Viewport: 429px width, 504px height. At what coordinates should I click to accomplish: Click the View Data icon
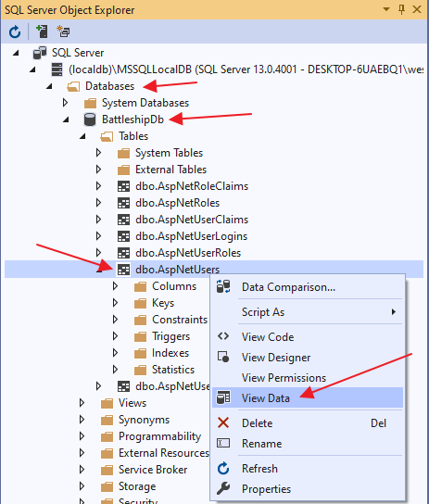click(223, 397)
